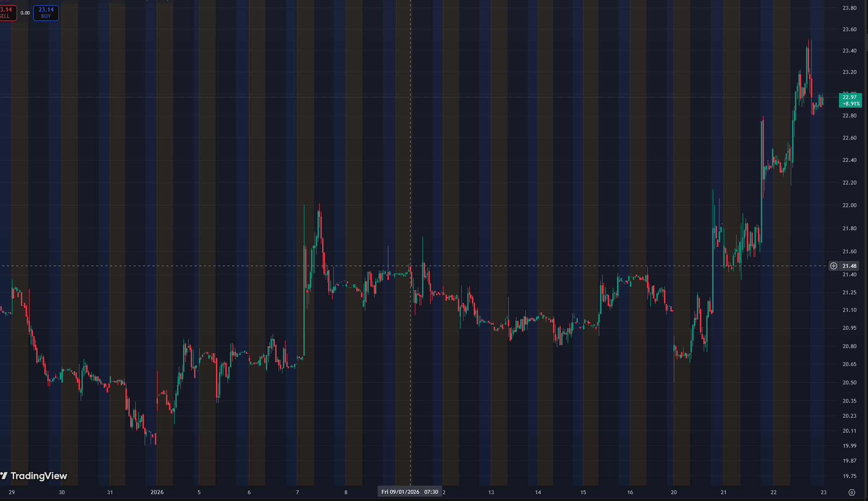Click the 0.00 spread value
The image size is (868, 501).
pos(25,13)
